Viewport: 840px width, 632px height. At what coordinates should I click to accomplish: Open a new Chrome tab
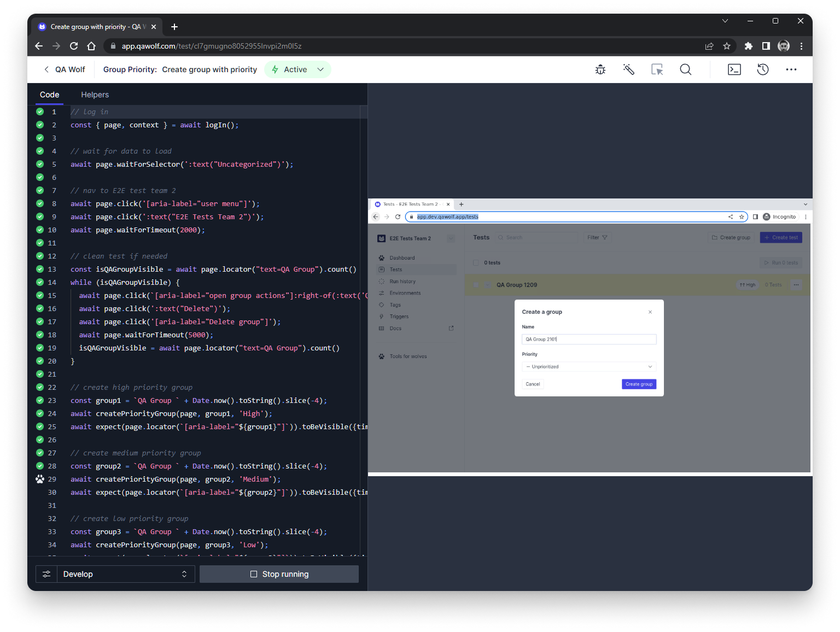coord(174,27)
